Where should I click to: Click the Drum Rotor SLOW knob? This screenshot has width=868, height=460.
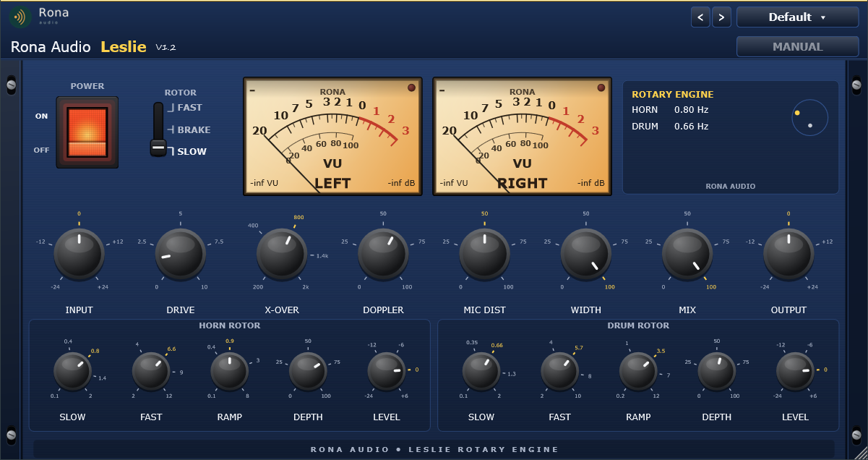[481, 372]
